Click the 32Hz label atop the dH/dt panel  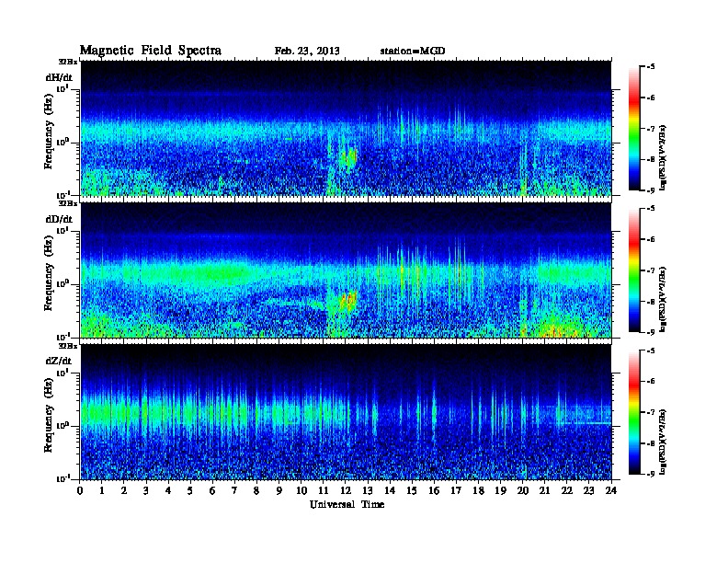tap(67, 62)
